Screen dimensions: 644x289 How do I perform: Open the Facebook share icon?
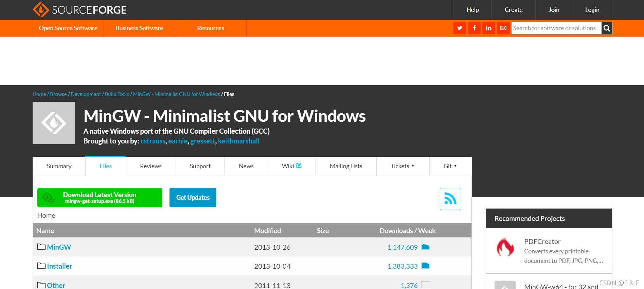coord(474,28)
